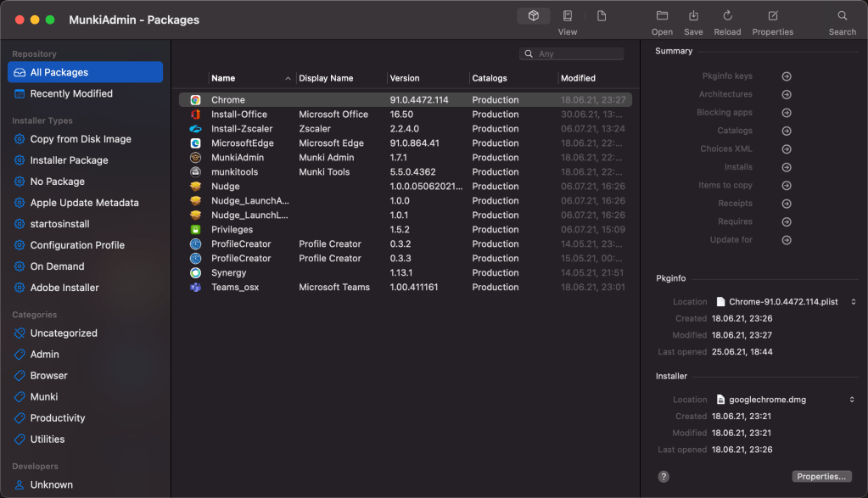
Task: Jump to Catalogs using its circular arrow icon
Action: pos(786,130)
